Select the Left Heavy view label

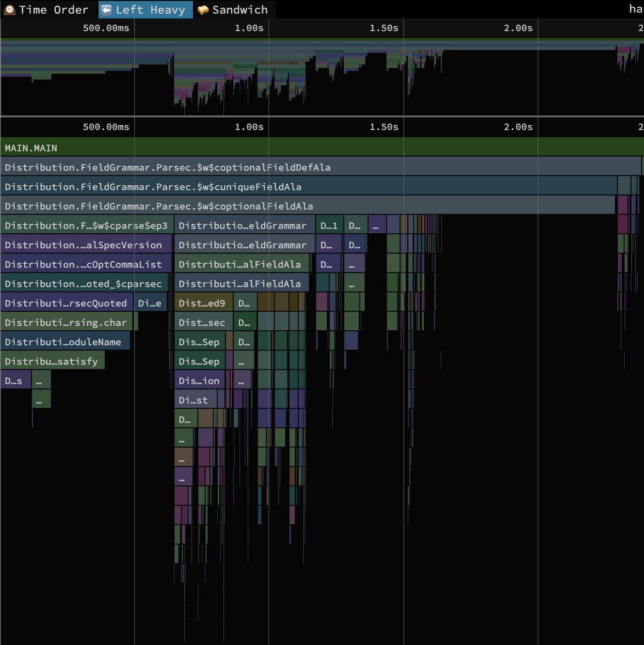(x=150, y=10)
